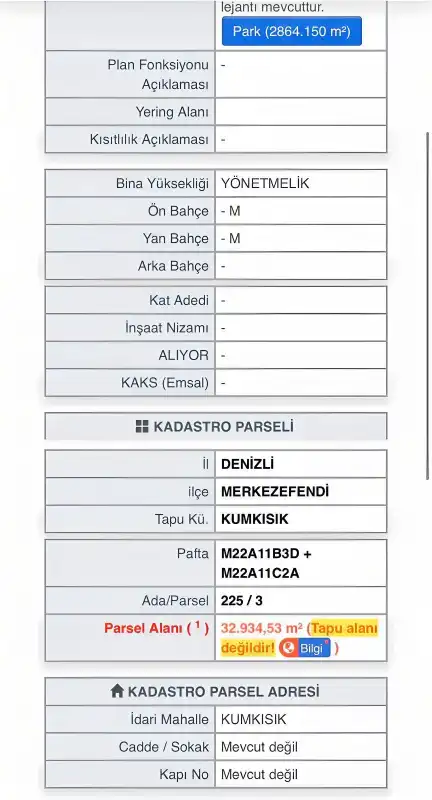Click the KAKS (Emsal) row label
This screenshot has width=432, height=800.
(165, 383)
